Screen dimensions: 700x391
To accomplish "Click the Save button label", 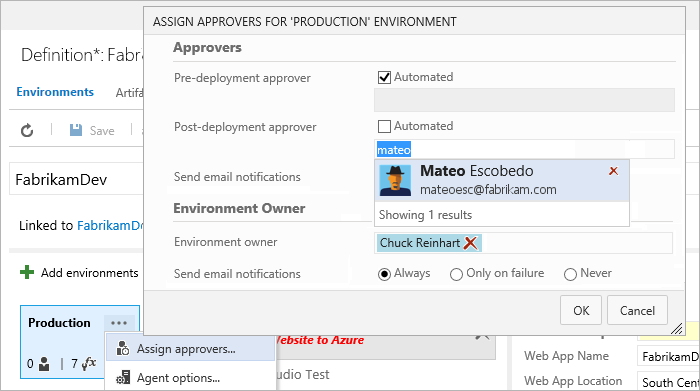I will pos(102,131).
